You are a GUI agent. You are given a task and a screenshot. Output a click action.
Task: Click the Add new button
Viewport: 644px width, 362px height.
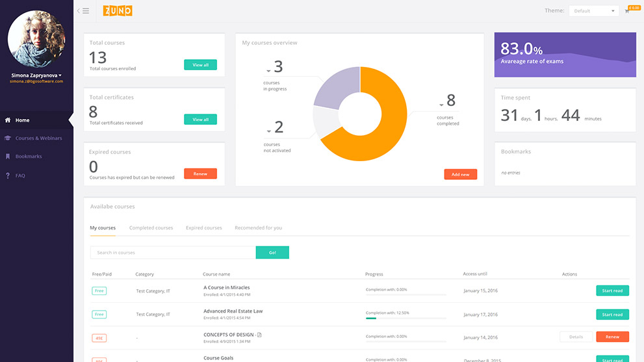[460, 174]
